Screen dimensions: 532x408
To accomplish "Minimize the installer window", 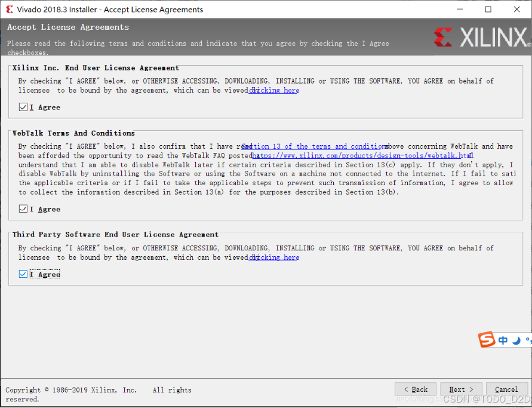I will [x=460, y=9].
